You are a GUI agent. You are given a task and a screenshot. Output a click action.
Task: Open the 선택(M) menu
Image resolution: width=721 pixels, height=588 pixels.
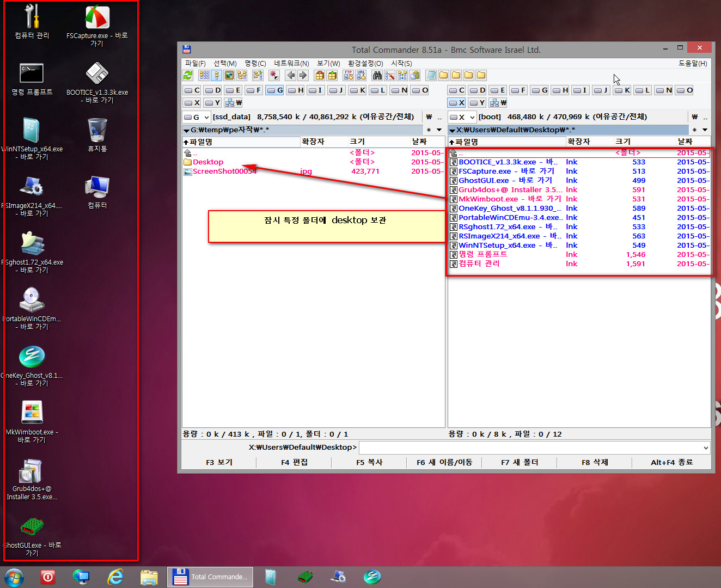pos(225,63)
